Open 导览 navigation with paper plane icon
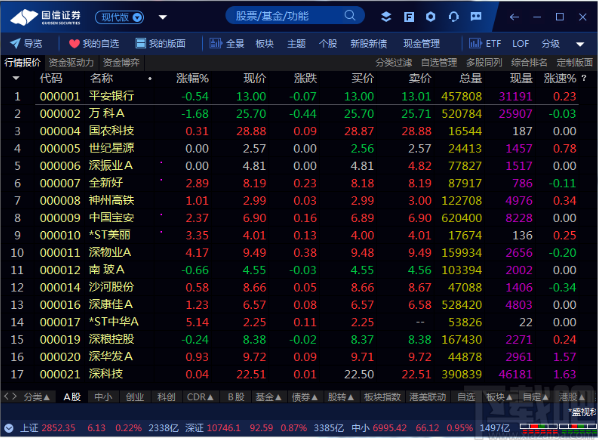 click(x=26, y=43)
